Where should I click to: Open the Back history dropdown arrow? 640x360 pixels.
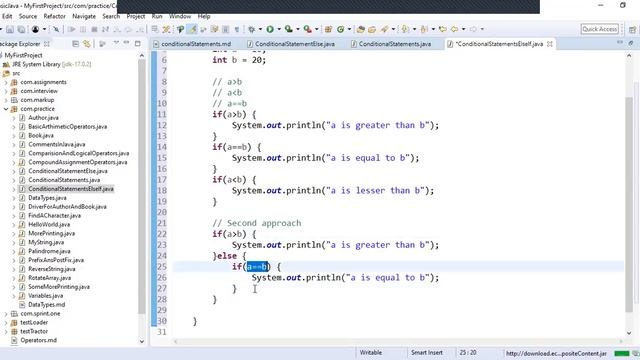[463, 29]
